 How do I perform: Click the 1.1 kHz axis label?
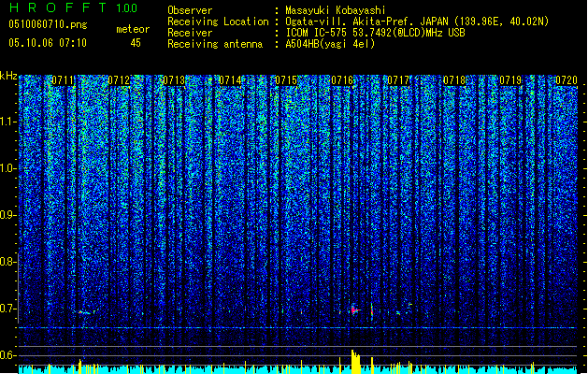[8, 122]
